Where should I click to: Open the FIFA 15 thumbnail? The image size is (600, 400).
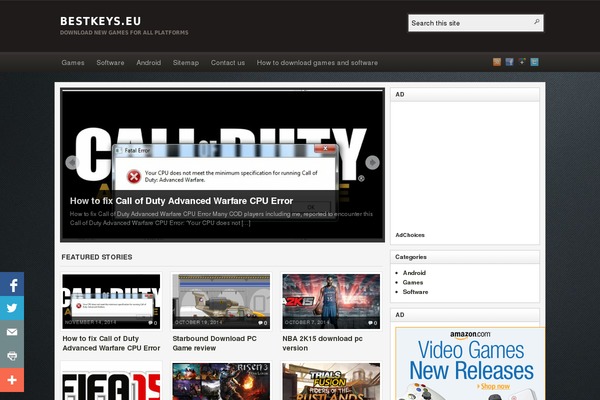click(x=111, y=382)
